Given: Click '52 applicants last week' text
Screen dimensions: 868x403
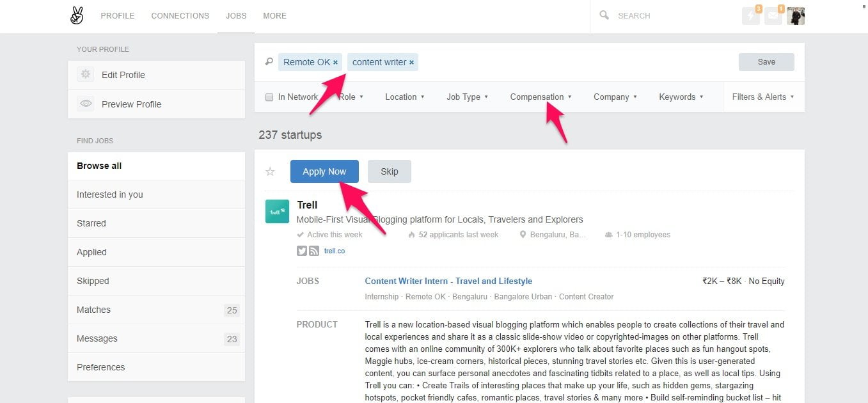Looking at the screenshot, I should (x=459, y=235).
